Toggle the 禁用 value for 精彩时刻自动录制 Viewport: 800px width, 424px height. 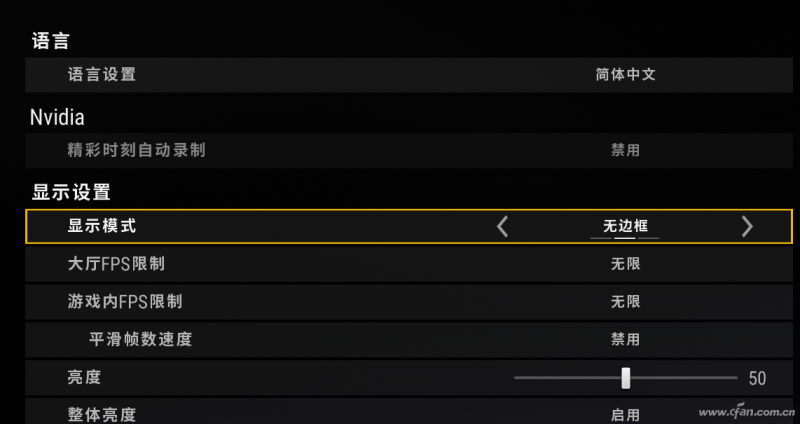[x=625, y=151]
